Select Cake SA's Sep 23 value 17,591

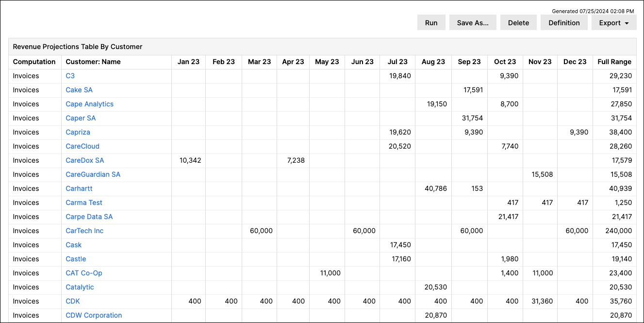(473, 90)
